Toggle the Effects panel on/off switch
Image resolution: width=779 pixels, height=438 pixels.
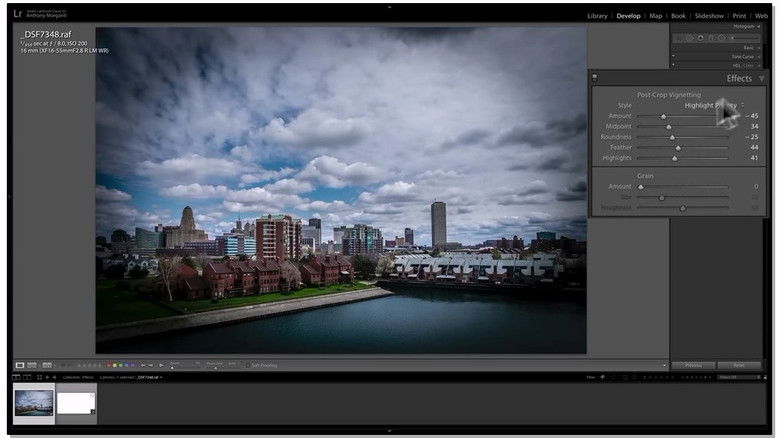pyautogui.click(x=594, y=78)
